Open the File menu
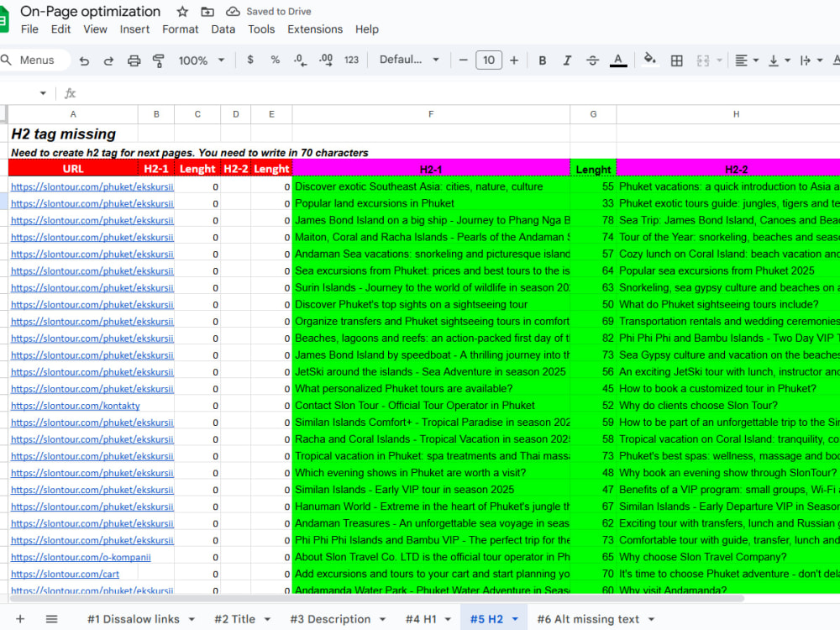This screenshot has height=630, width=840. [29, 29]
